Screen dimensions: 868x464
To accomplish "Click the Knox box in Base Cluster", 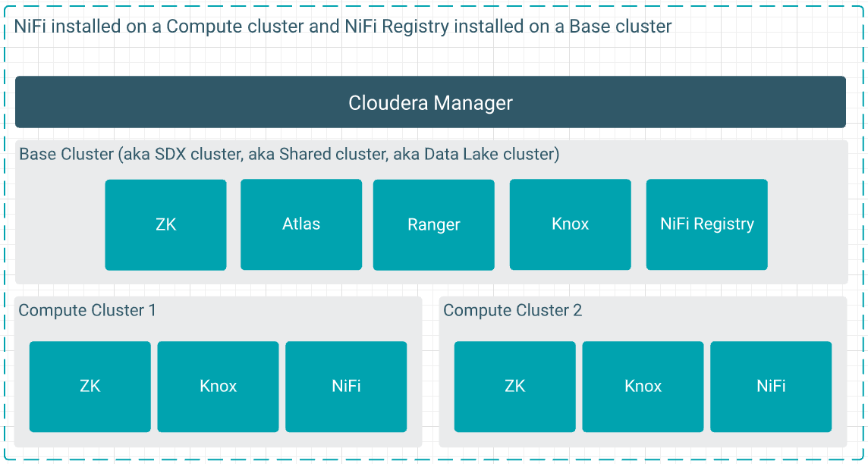I will (570, 224).
